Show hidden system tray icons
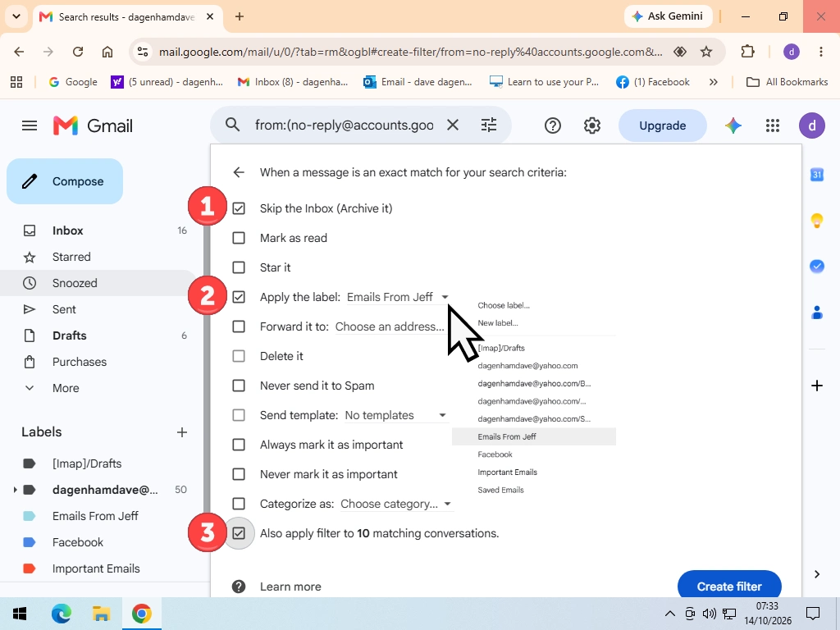The image size is (840, 630). pos(669,614)
